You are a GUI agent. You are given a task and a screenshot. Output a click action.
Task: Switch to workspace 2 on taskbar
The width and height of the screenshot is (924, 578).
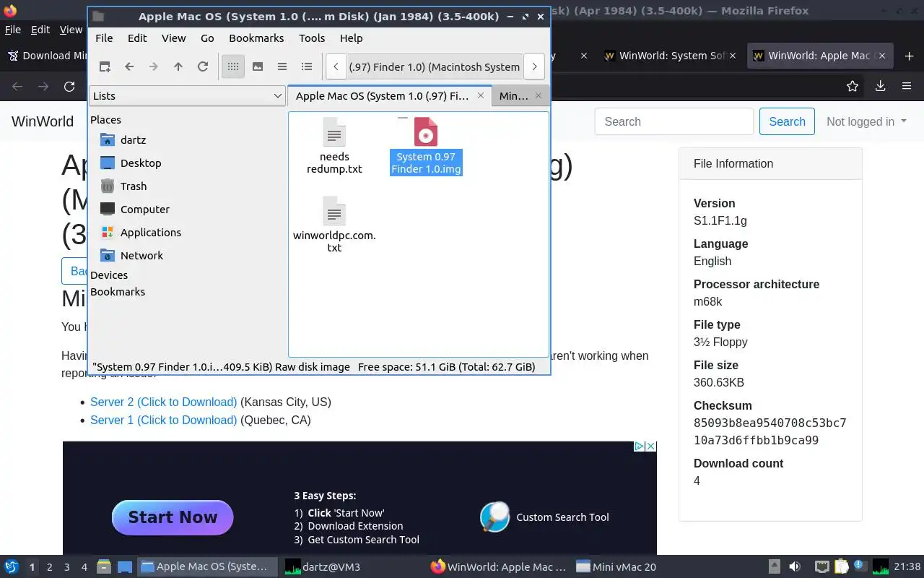[x=50, y=567]
